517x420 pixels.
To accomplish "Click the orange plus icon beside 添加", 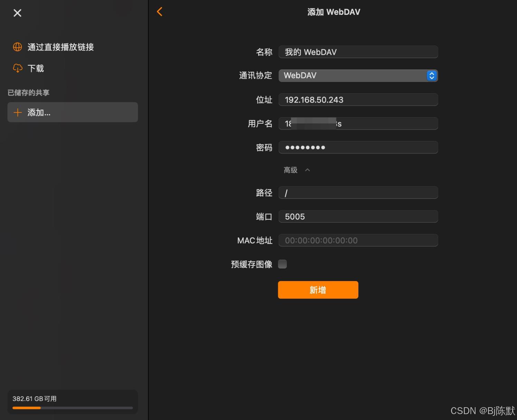I will point(17,112).
